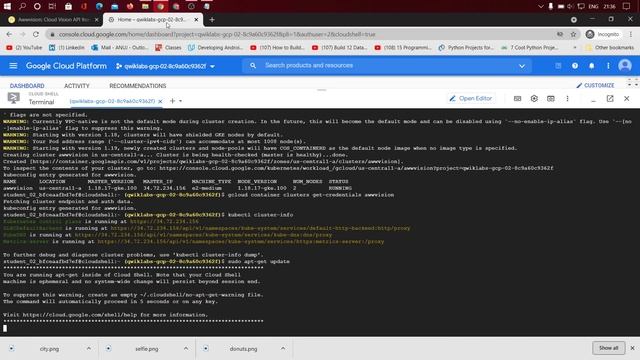This screenshot has height=360, width=640.
Task: Open the Cloud Console three-dot settings menu
Action: click(x=608, y=66)
